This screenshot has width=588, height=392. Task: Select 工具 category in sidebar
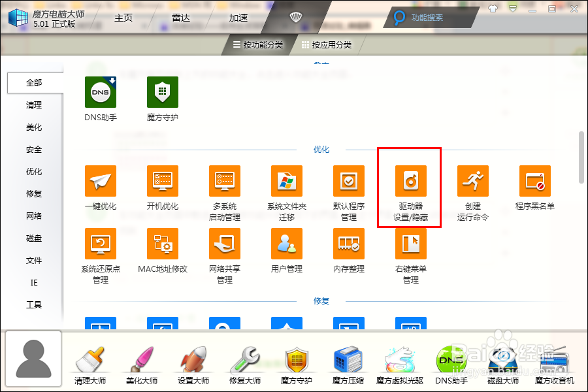pos(34,304)
